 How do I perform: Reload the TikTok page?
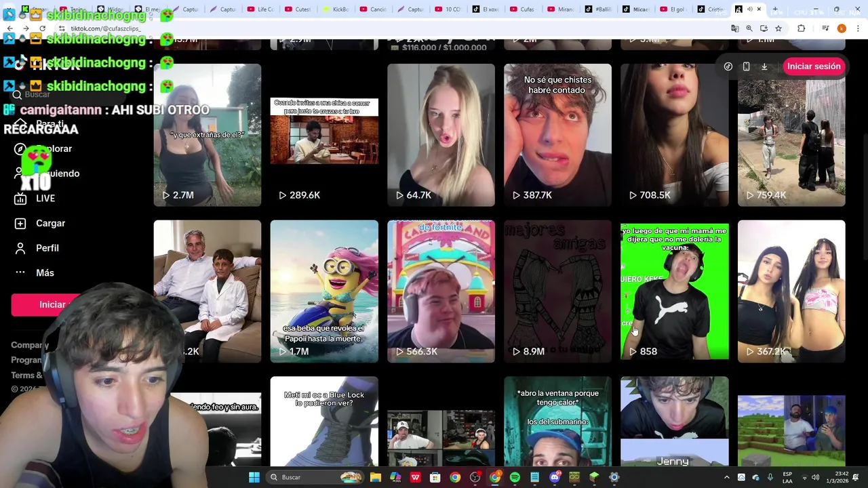point(42,28)
